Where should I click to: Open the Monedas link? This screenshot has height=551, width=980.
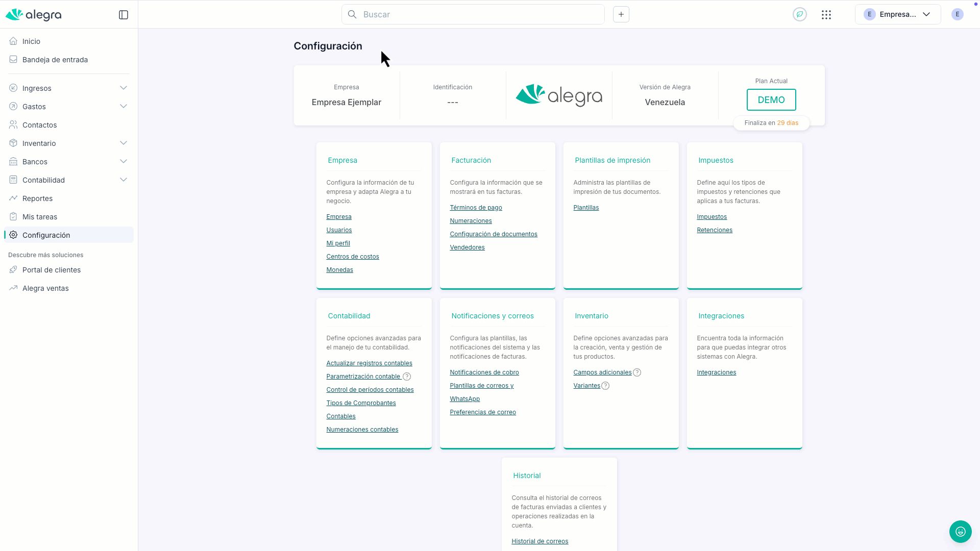pyautogui.click(x=340, y=270)
